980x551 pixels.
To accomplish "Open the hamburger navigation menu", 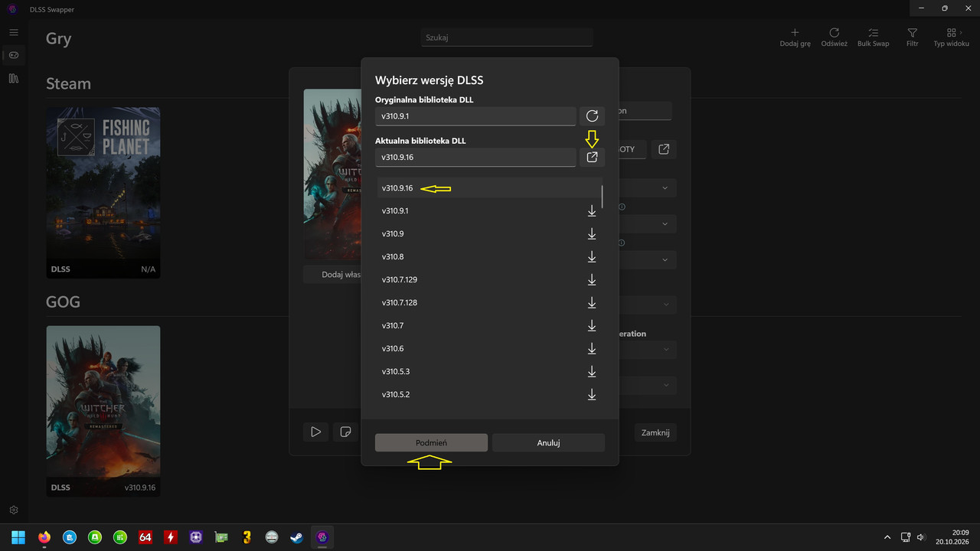I will 14,32.
